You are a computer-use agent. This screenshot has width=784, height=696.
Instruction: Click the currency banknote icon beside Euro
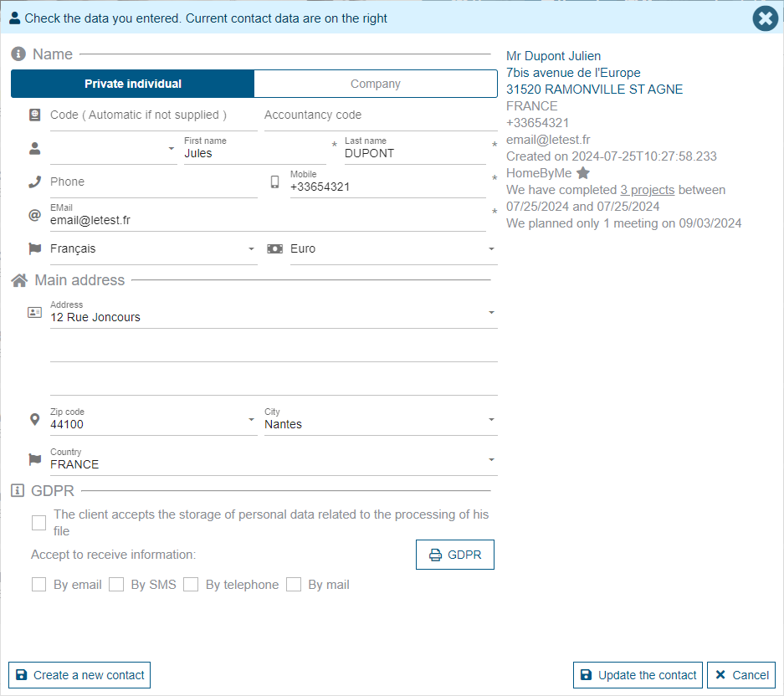coord(274,248)
